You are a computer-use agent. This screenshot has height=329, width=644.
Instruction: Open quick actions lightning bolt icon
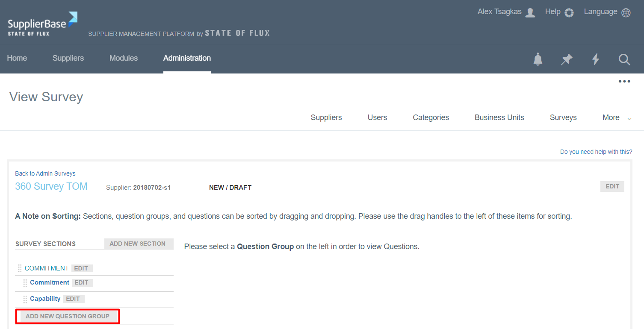point(595,59)
